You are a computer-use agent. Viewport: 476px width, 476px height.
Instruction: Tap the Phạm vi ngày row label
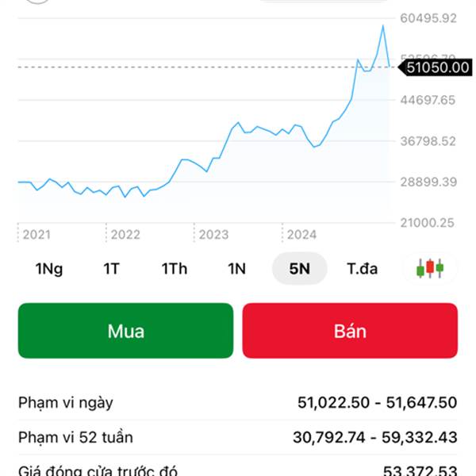pyautogui.click(x=66, y=402)
